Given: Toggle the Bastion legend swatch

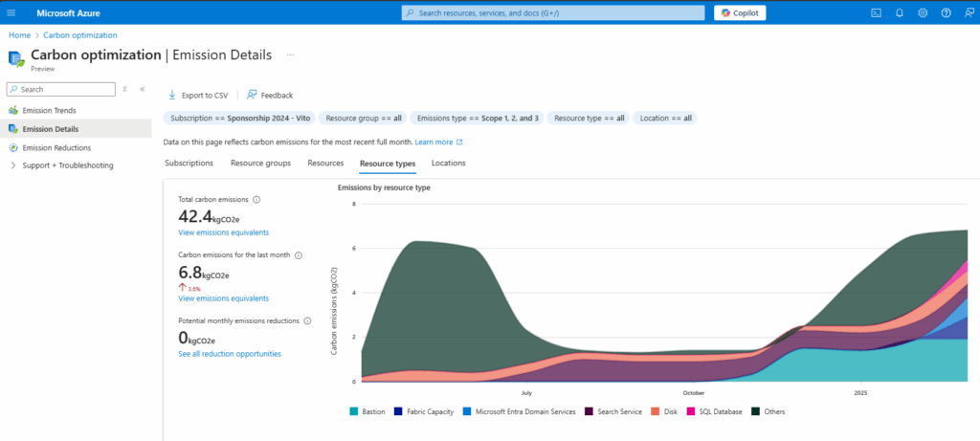Looking at the screenshot, I should [354, 411].
